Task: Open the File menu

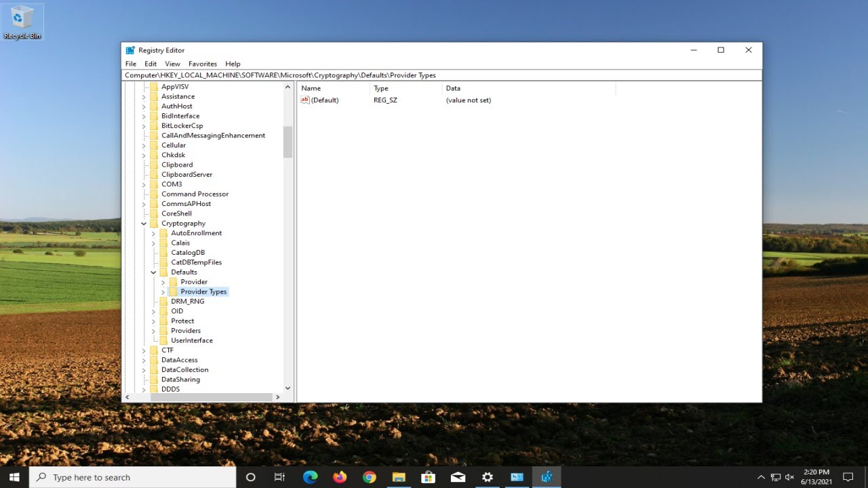Action: pos(130,64)
